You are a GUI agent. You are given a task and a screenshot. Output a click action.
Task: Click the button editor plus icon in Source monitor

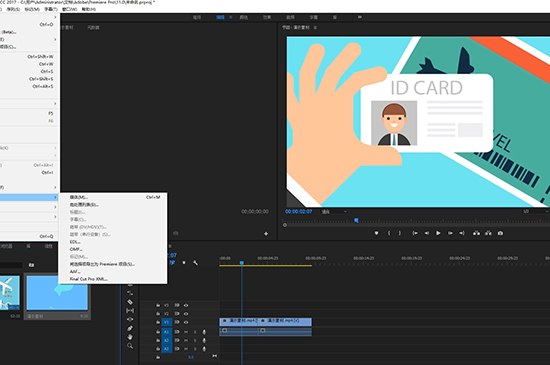[266, 234]
